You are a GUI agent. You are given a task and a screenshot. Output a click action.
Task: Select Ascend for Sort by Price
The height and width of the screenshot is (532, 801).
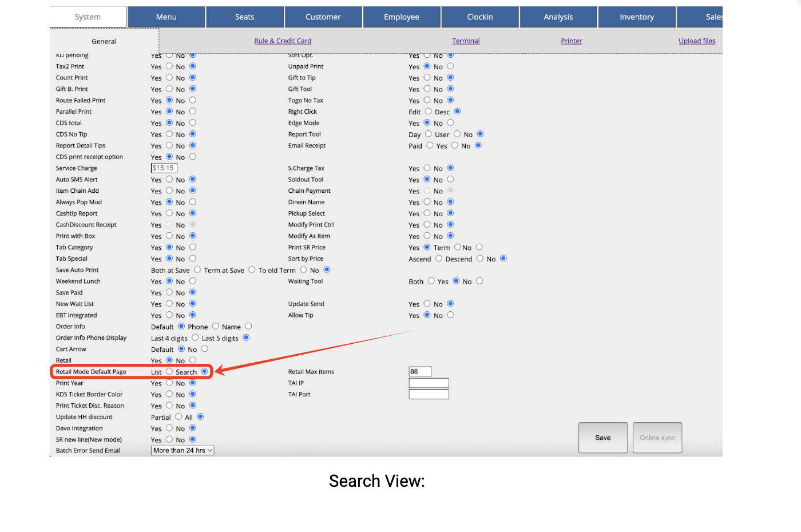[439, 259]
